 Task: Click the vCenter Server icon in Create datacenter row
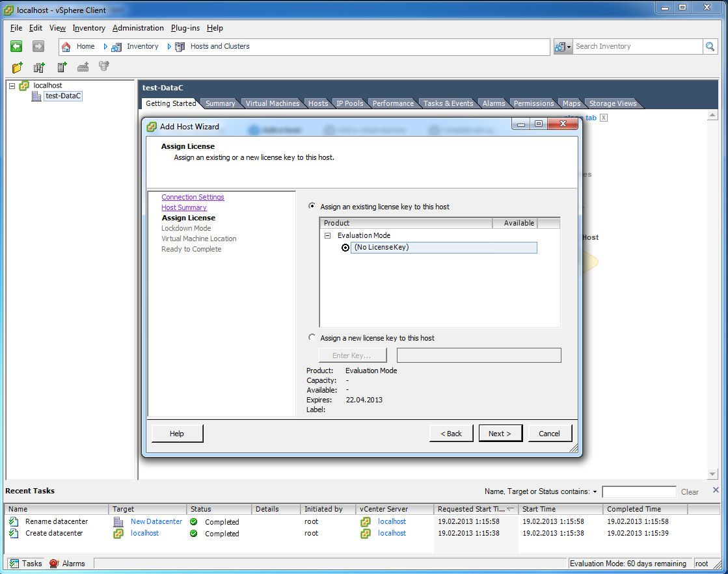(x=366, y=534)
